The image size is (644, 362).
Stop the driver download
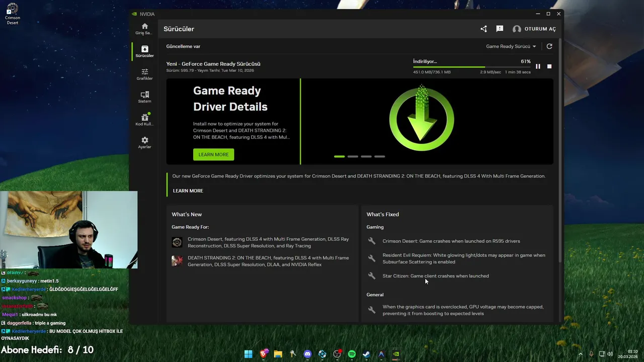point(549,66)
